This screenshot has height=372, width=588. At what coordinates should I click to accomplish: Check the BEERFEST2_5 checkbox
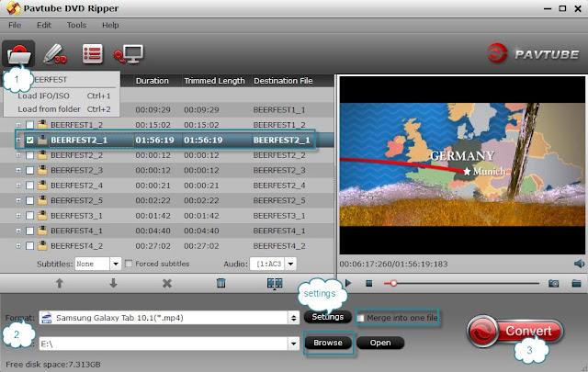pyautogui.click(x=30, y=200)
